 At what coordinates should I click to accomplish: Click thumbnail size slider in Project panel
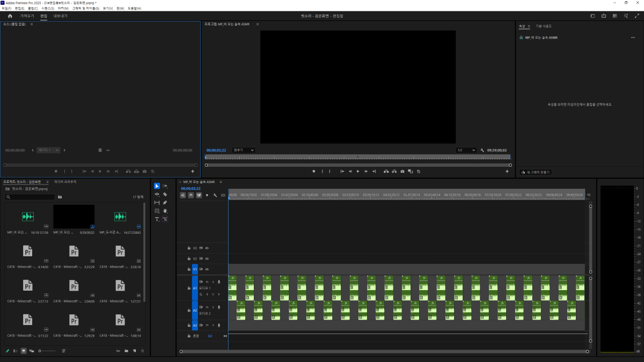48,351
